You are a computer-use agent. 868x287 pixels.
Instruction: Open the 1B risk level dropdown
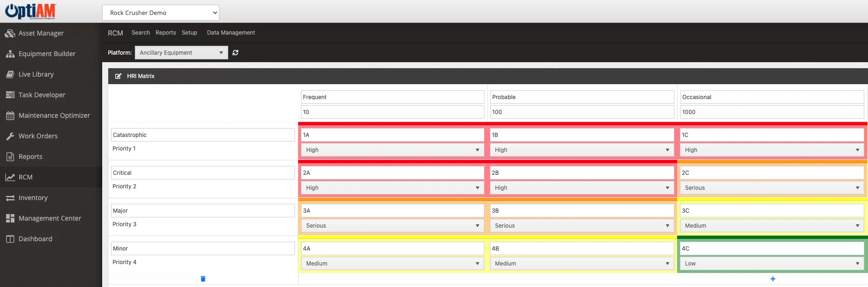[582, 150]
